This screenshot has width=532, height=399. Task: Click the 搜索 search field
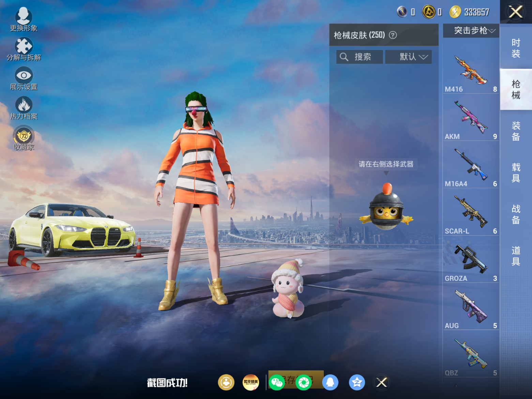360,57
